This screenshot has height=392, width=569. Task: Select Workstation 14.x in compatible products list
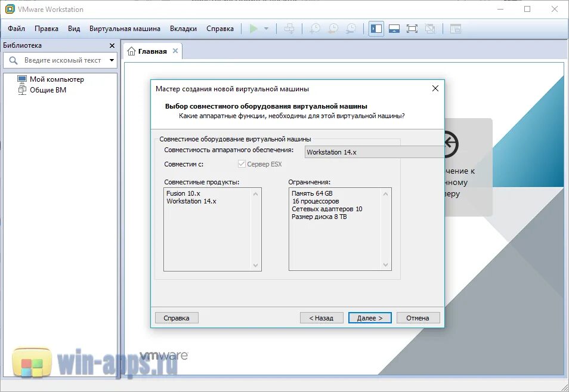pos(191,201)
